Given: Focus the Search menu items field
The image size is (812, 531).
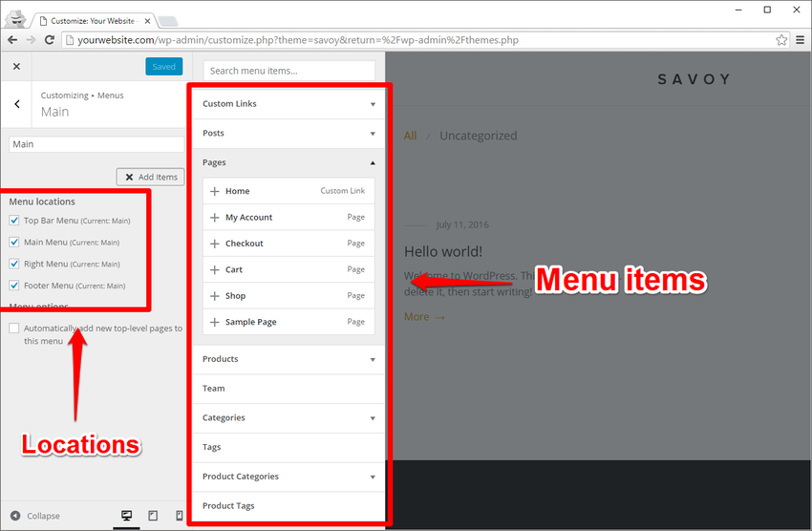Looking at the screenshot, I should tap(288, 71).
